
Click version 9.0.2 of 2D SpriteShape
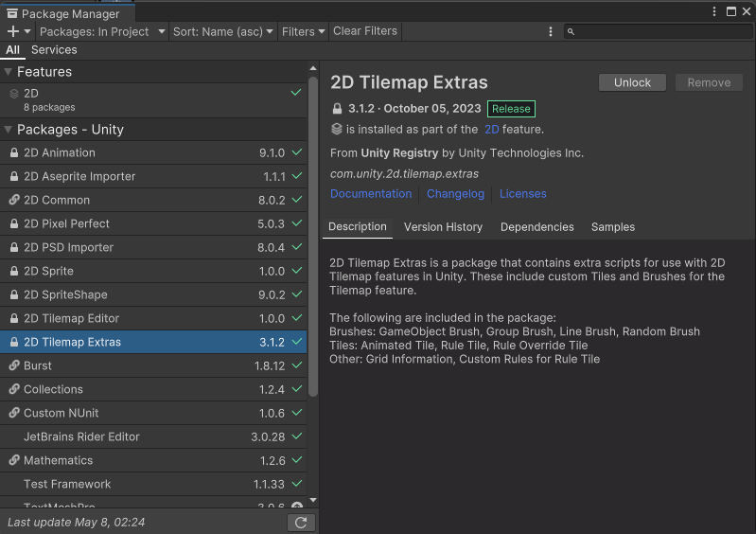(272, 294)
